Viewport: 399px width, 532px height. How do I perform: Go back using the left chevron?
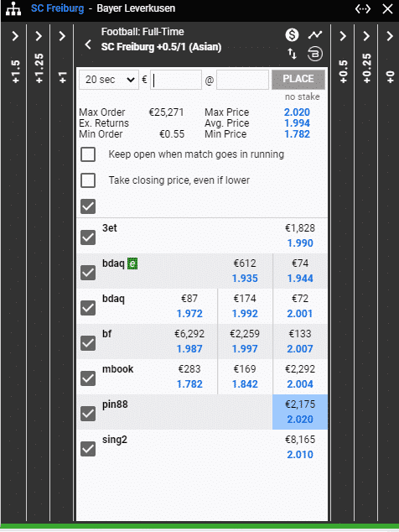(88, 44)
